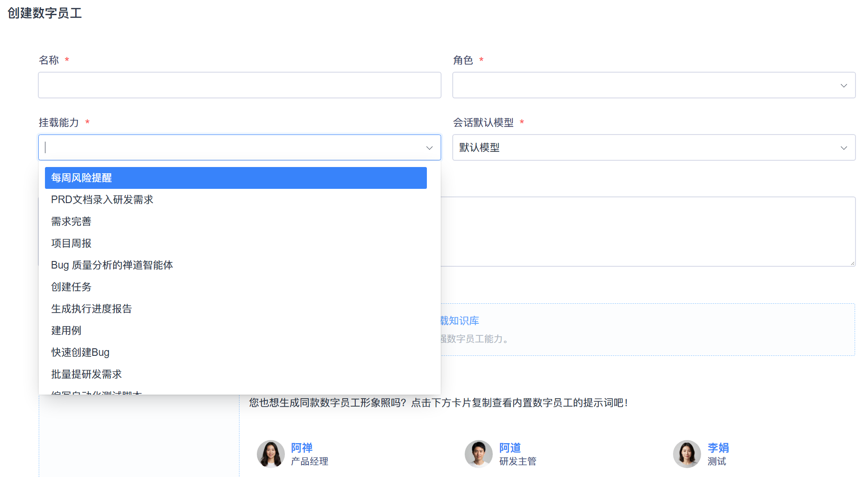This screenshot has height=477, width=868.
Task: Select Bug 质量分析的禅道智能体 option
Action: tap(236, 265)
